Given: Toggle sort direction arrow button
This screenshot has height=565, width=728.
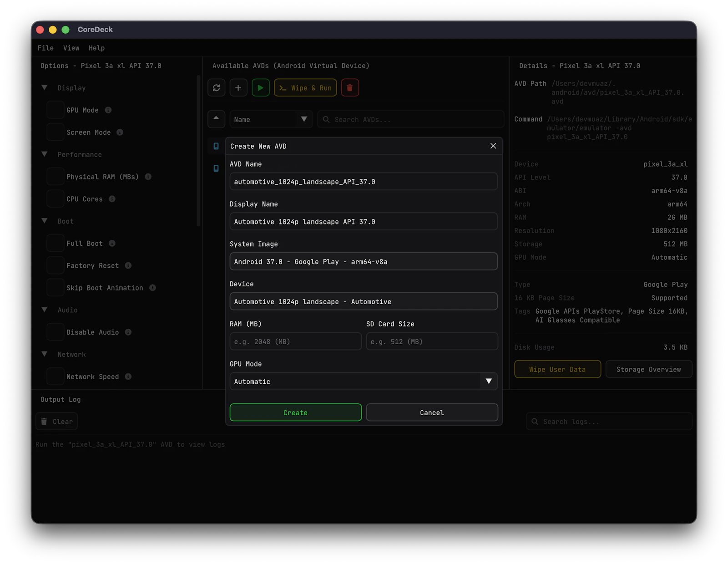Looking at the screenshot, I should click(216, 119).
